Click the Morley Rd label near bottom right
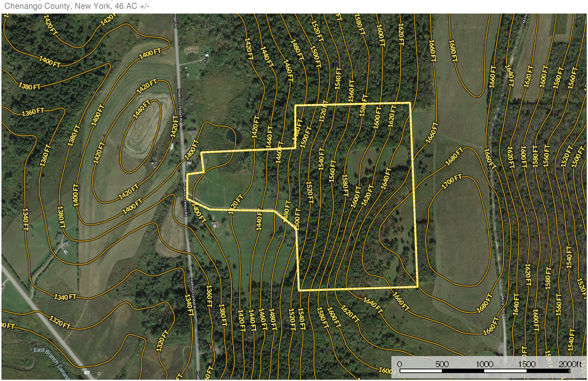The width and height of the screenshot is (588, 381). tap(503, 304)
